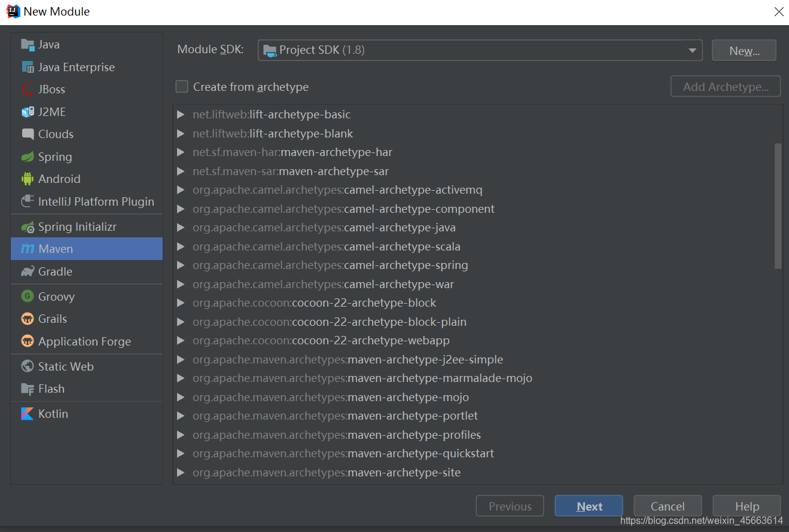This screenshot has height=532, width=789.
Task: Choose Static Web module type
Action: tap(87, 366)
